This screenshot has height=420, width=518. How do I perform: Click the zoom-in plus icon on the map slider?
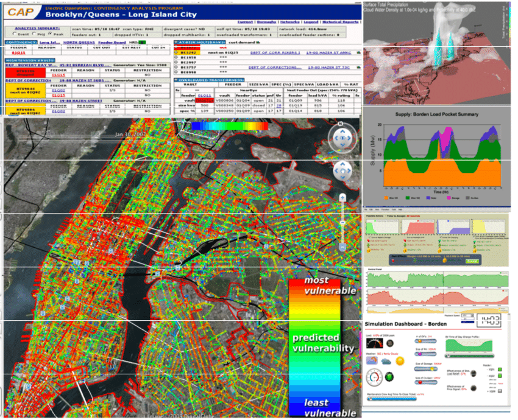coord(342,197)
